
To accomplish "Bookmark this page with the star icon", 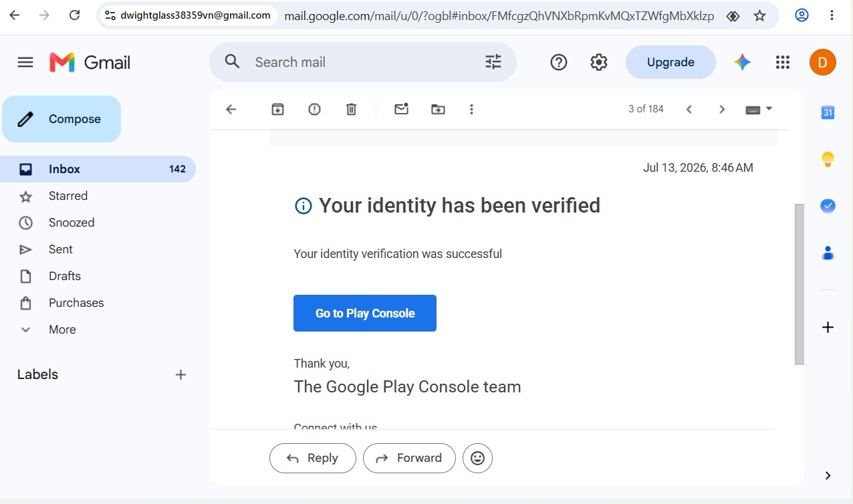I will [759, 15].
